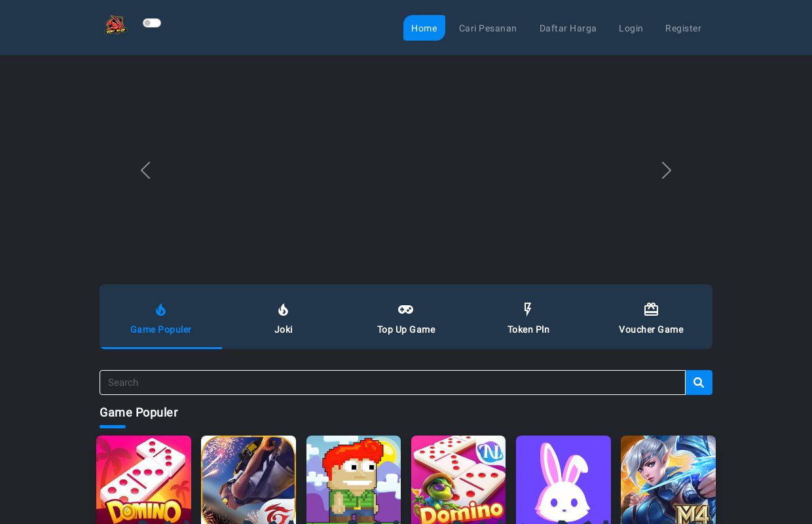Open Voucher Game via the gift icon
This screenshot has height=524, width=812.
(x=651, y=309)
